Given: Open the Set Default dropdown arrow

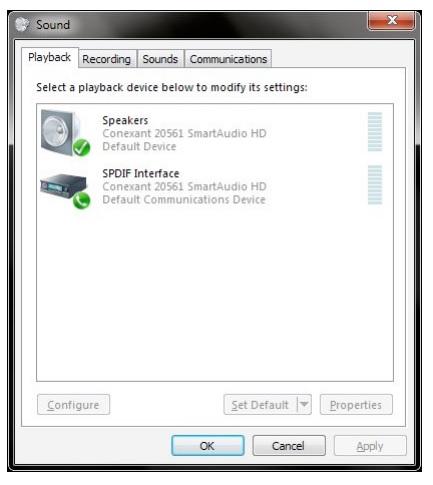Looking at the screenshot, I should pyautogui.click(x=304, y=404).
